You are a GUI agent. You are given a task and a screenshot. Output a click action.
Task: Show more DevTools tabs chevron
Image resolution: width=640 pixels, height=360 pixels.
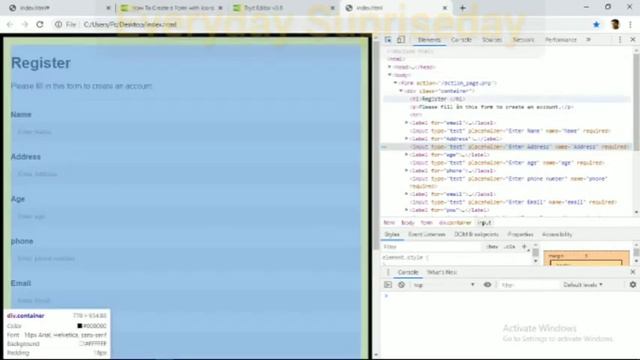pos(589,40)
